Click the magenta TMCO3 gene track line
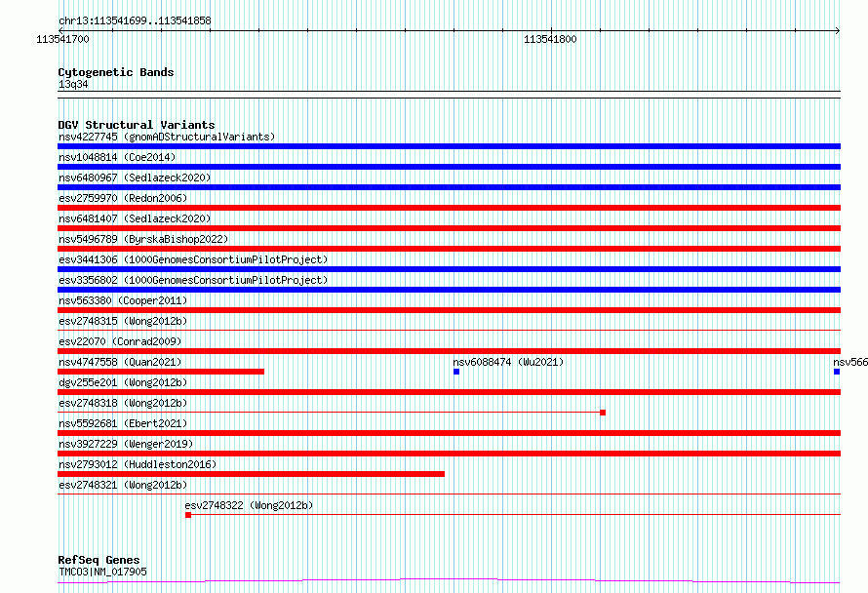The width and height of the screenshot is (868, 593). 449,581
